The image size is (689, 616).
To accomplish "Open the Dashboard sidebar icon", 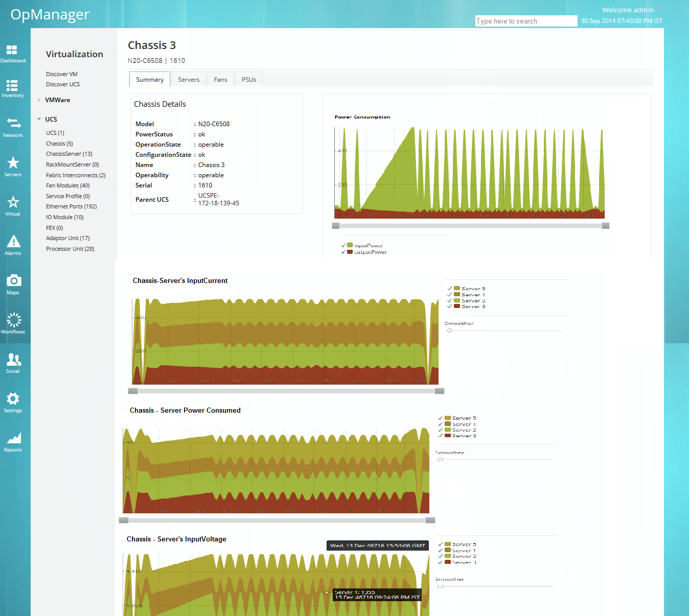I will (12, 50).
